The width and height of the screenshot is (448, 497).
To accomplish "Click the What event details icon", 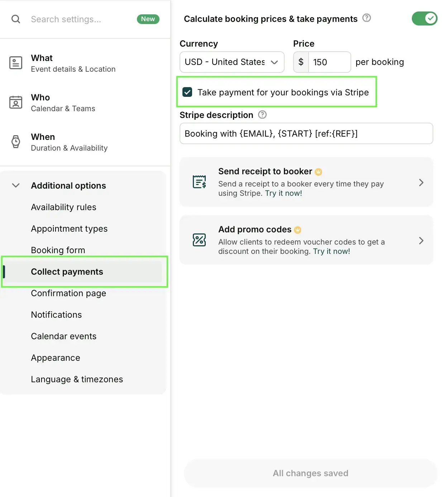I will tap(15, 63).
